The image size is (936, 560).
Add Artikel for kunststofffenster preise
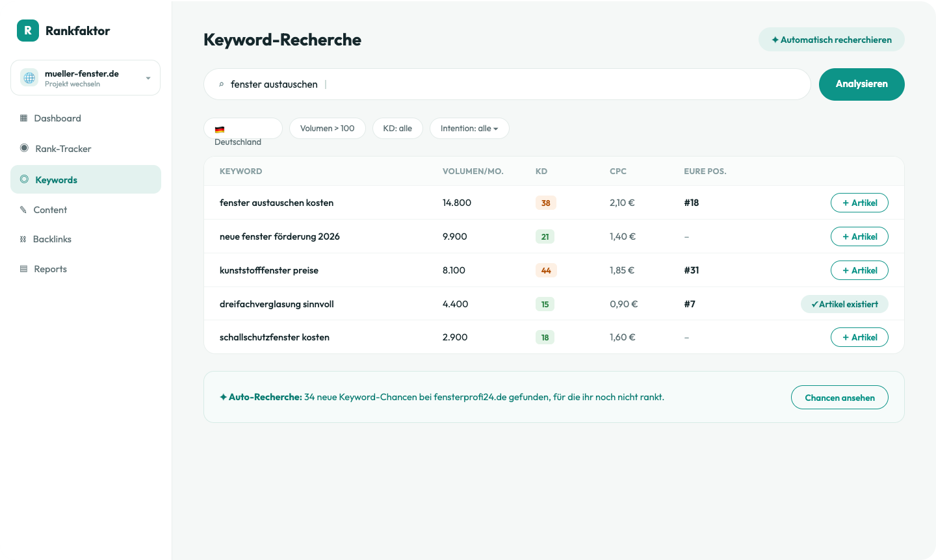[x=859, y=270]
